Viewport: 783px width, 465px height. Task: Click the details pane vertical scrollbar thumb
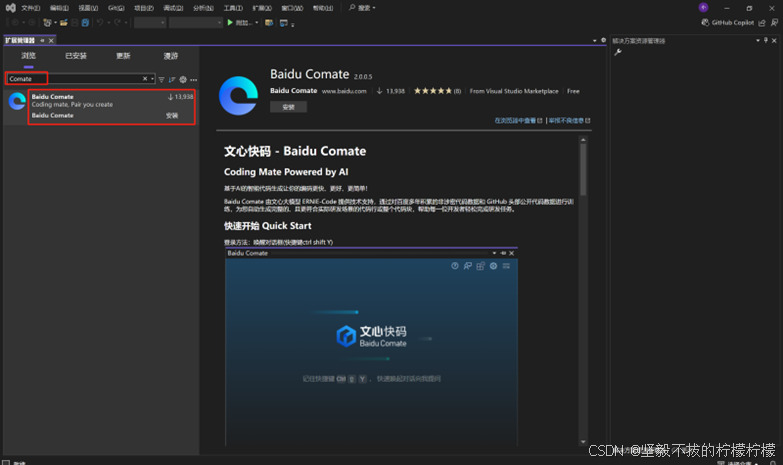(x=583, y=170)
